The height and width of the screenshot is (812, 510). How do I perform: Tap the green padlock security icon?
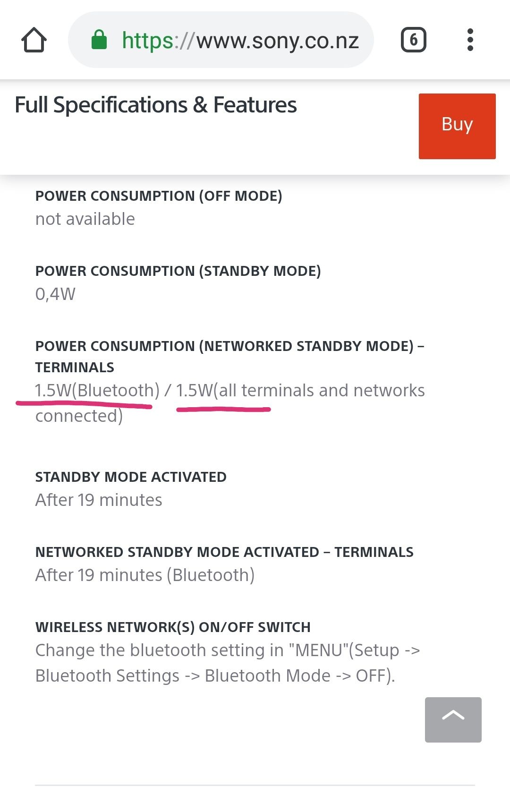click(x=99, y=40)
